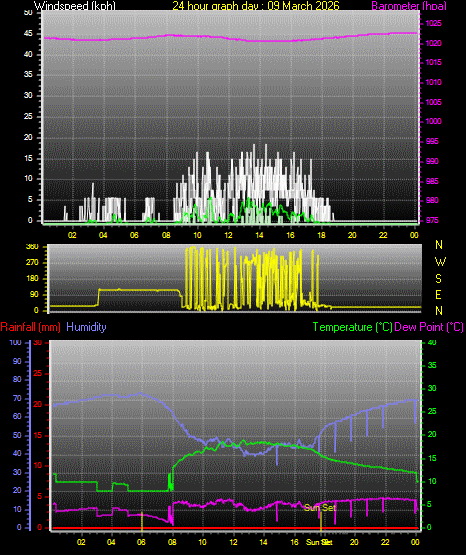Click the red '30' rainfall axis value
Image resolution: width=466 pixels, height=555 pixels.
click(x=38, y=343)
